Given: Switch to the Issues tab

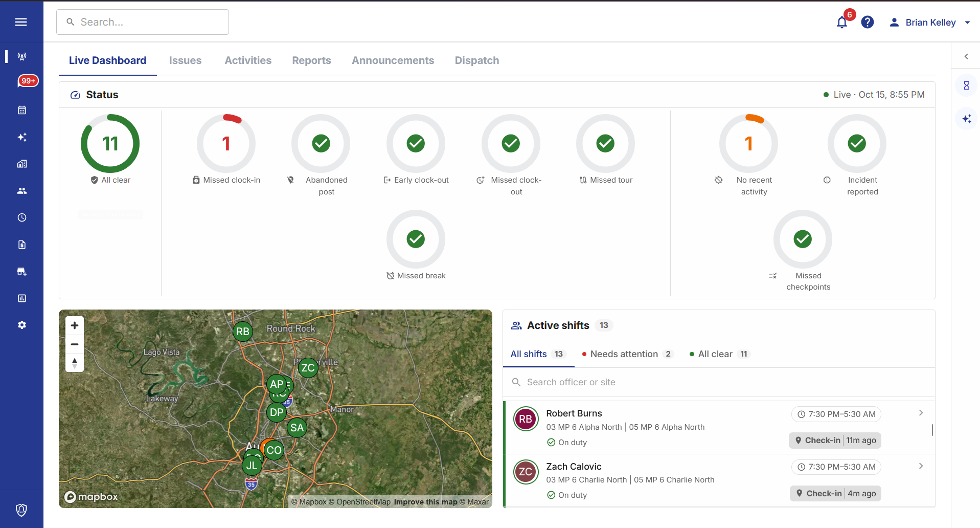Looking at the screenshot, I should [186, 60].
